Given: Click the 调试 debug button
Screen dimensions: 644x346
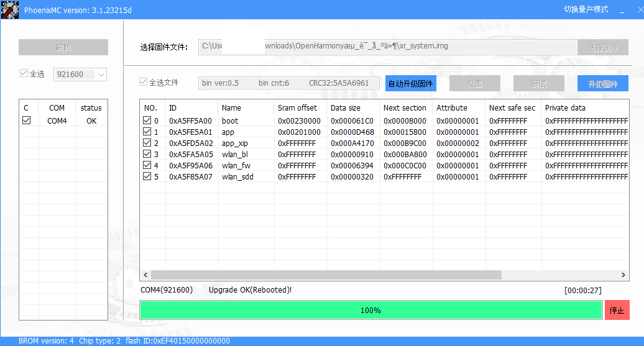Looking at the screenshot, I should coord(539,83).
